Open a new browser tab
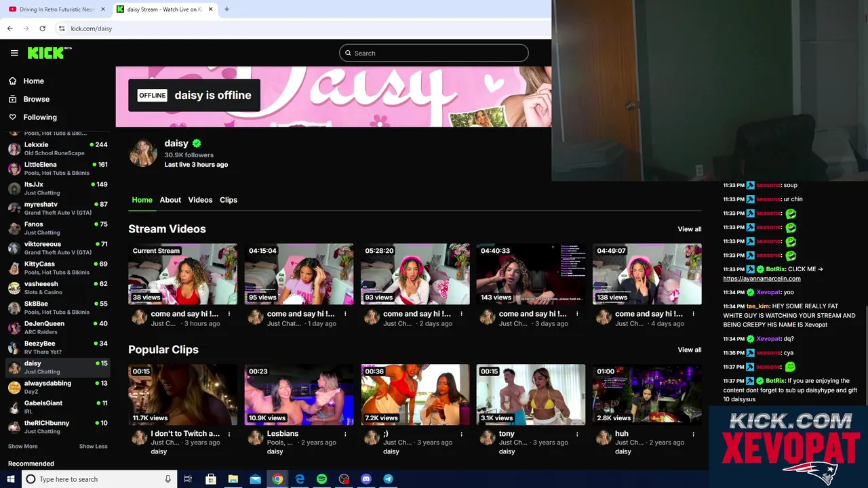This screenshot has width=868, height=488. point(226,9)
